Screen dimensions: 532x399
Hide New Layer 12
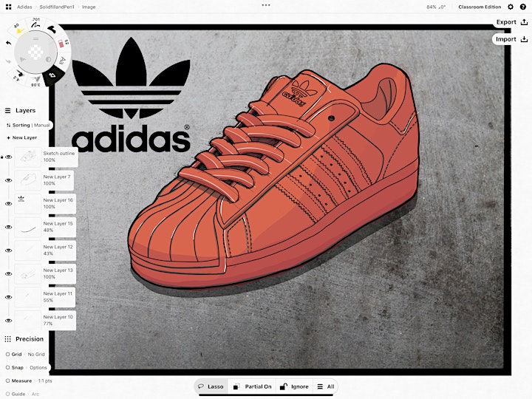click(9, 250)
